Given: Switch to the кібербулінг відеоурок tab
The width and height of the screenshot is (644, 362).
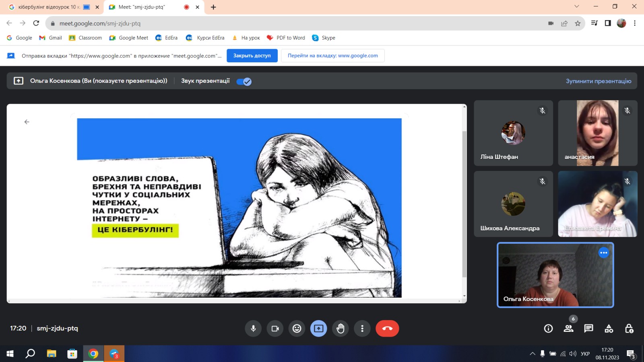Looking at the screenshot, I should (48, 7).
